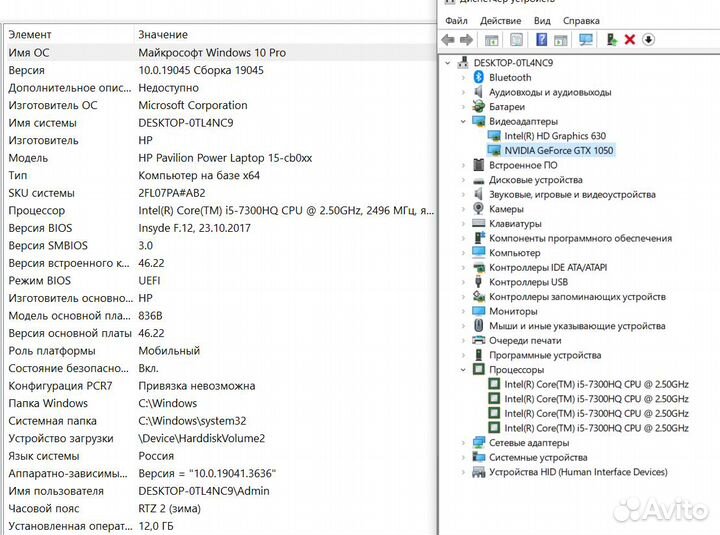Click the Встроенное ПО firmware icon
The image size is (720, 535).
pos(478,165)
